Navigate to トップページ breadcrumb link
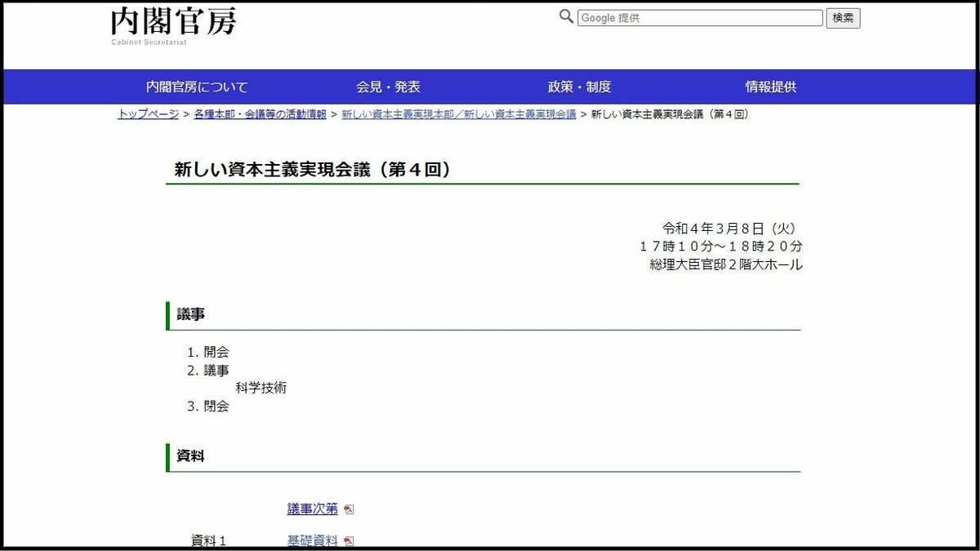This screenshot has height=551, width=980. pos(145,115)
